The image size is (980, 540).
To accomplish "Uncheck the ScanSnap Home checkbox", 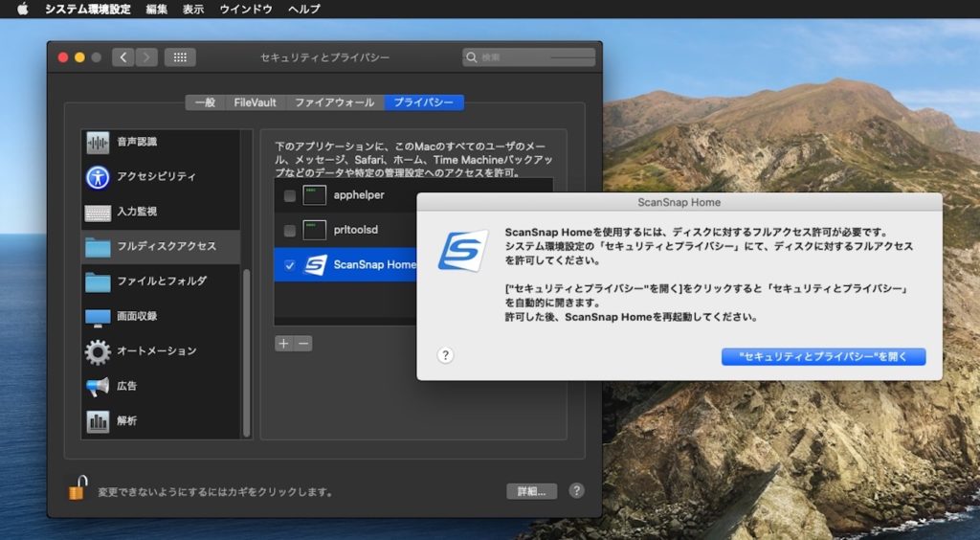I will point(290,265).
